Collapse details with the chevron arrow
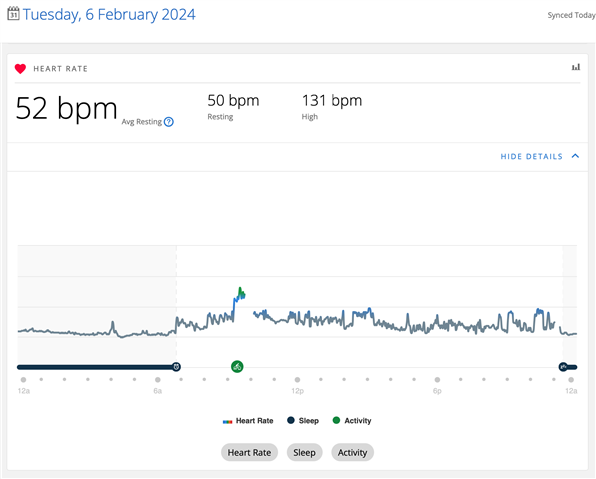Viewport: 596px width, 479px height. point(575,156)
